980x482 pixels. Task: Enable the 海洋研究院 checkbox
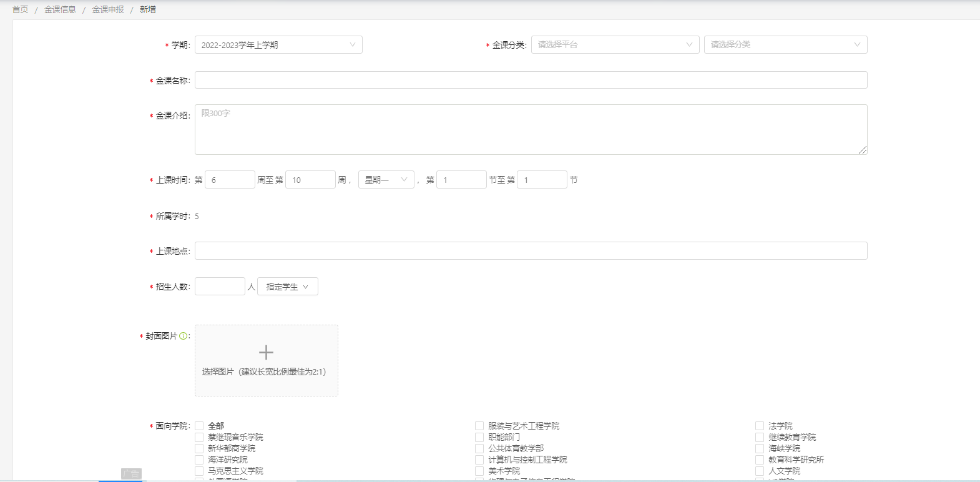(199, 460)
